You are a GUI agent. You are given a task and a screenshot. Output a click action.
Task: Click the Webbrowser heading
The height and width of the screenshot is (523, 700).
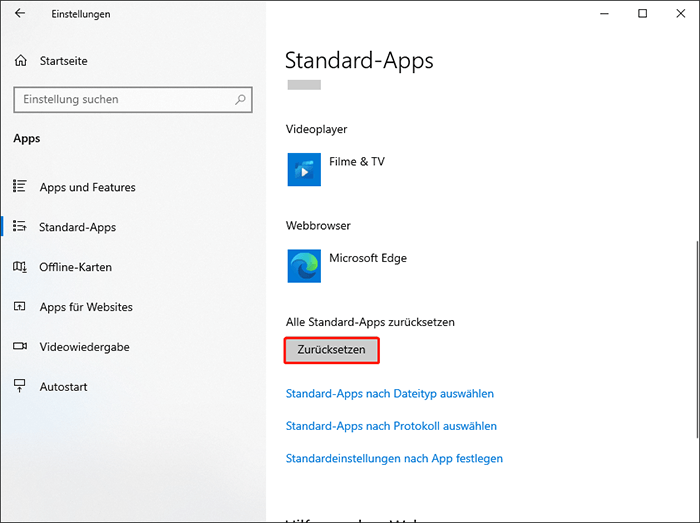(318, 225)
